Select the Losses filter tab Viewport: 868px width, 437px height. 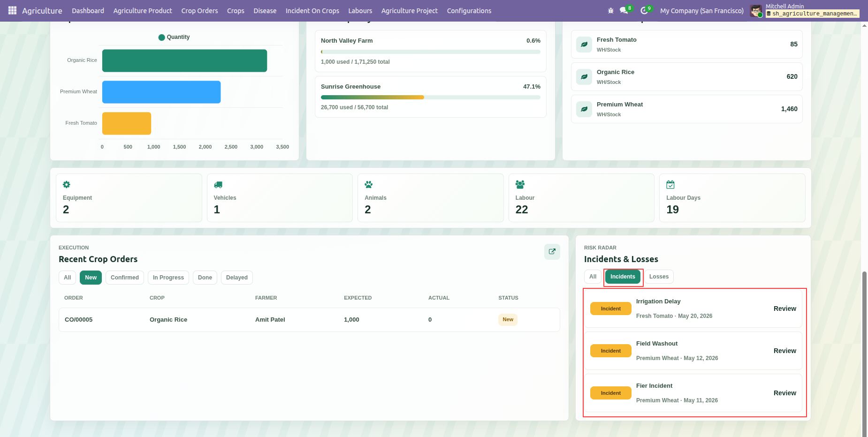coord(659,277)
